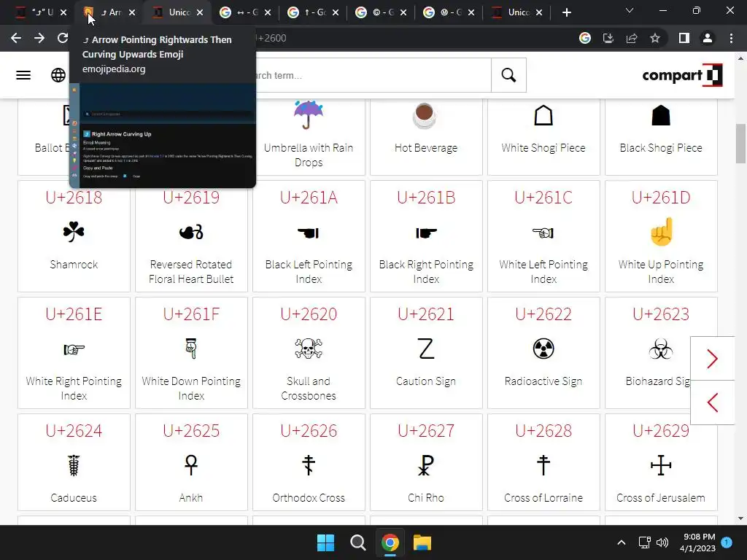The height and width of the screenshot is (560, 747).
Task: Click the 'White Shogi Piece' label
Action: click(543, 147)
